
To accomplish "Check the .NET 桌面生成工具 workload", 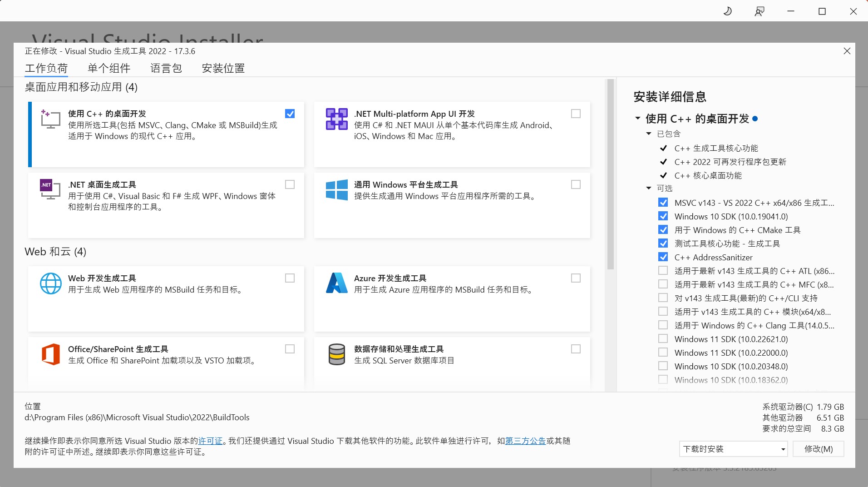I will pyautogui.click(x=290, y=184).
